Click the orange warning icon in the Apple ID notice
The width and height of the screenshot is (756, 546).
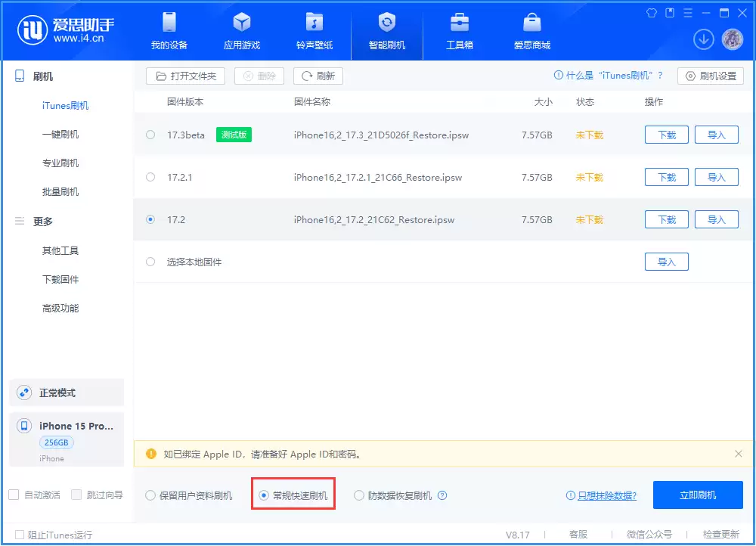tap(151, 454)
